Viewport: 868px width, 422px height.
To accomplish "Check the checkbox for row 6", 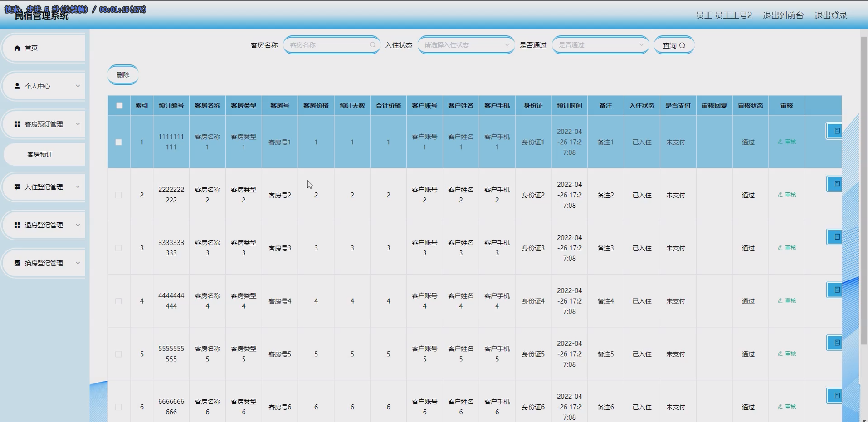I will (x=118, y=407).
